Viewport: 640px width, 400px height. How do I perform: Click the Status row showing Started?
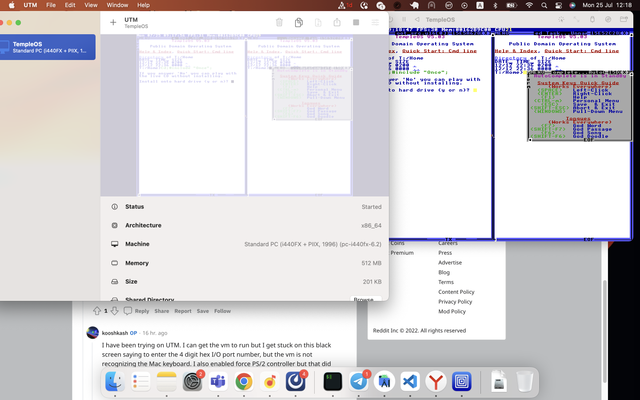click(245, 207)
